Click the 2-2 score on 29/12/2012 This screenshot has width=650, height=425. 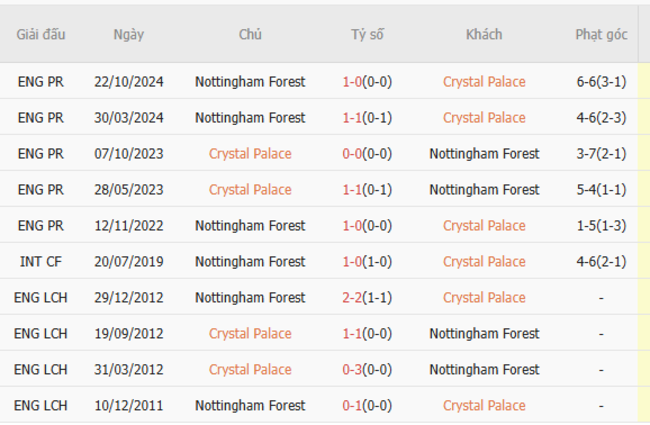[x=367, y=298]
